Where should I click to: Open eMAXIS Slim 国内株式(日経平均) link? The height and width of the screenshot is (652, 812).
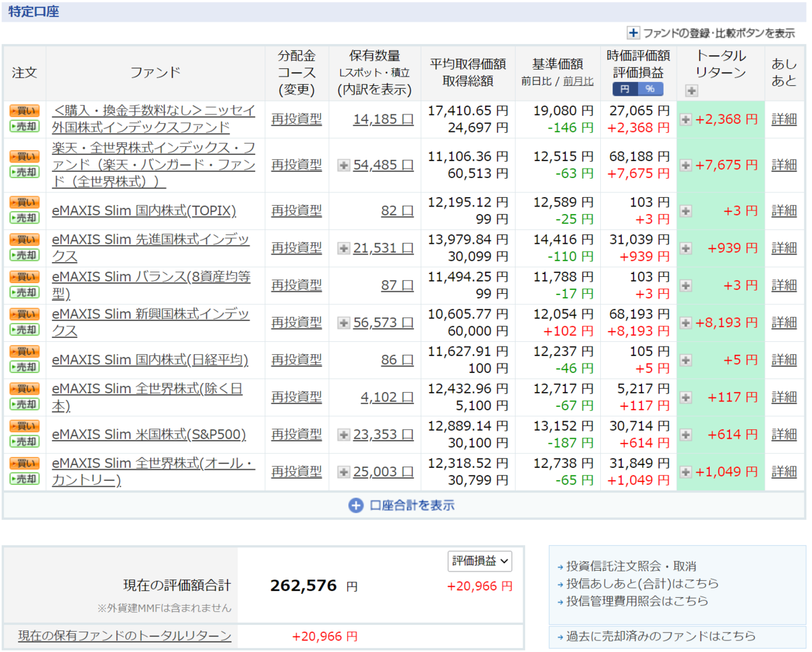click(x=150, y=360)
